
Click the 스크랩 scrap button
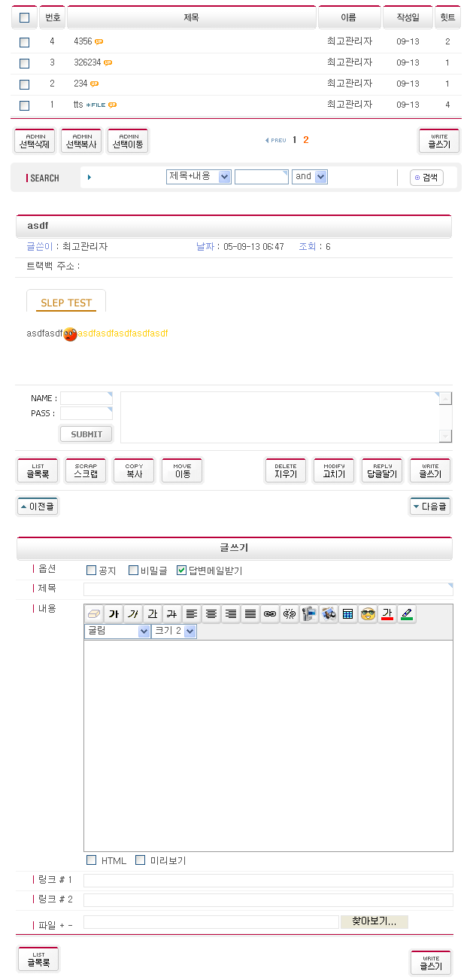86,470
